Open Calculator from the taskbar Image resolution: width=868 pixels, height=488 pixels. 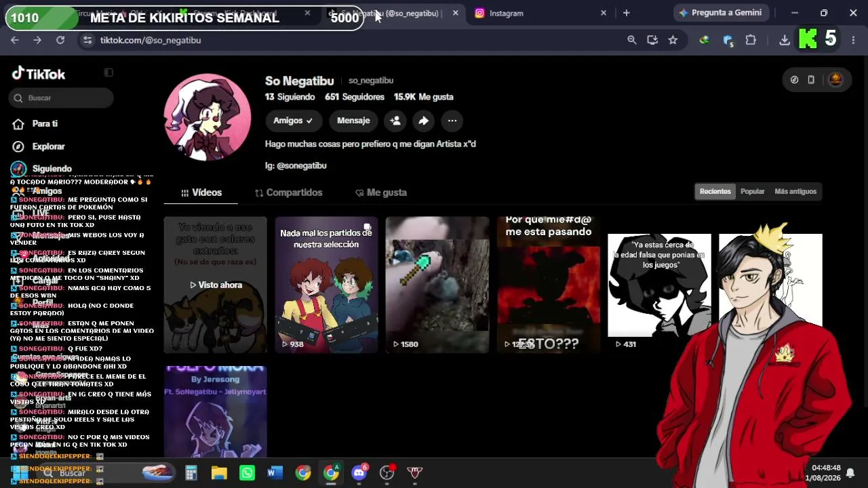click(x=191, y=472)
